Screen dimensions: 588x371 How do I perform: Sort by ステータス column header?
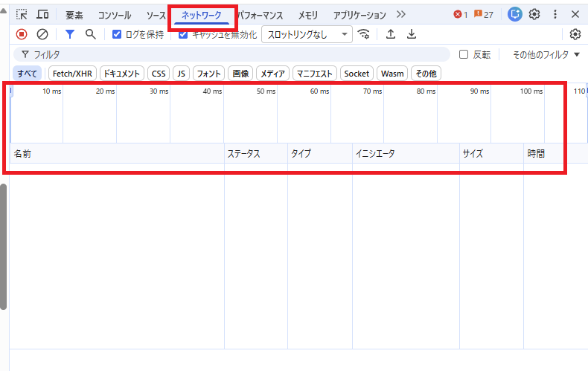[256, 154]
